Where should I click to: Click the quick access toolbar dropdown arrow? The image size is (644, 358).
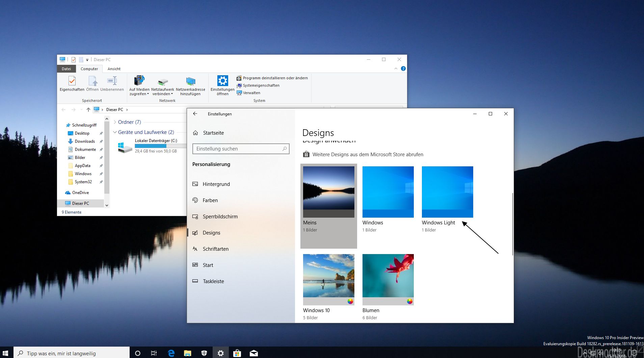tap(87, 60)
